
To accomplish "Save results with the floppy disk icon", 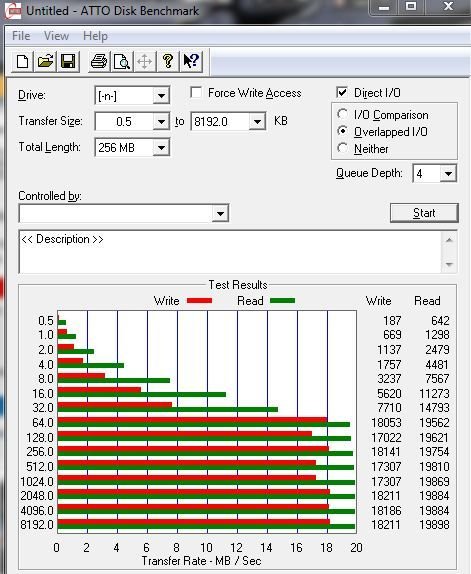I will pos(68,61).
